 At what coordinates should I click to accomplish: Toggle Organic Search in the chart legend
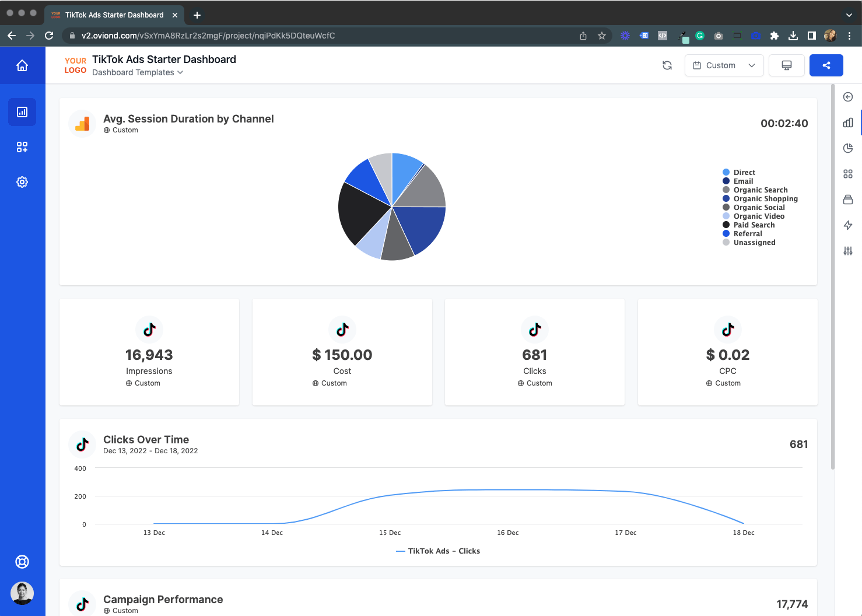pyautogui.click(x=761, y=190)
